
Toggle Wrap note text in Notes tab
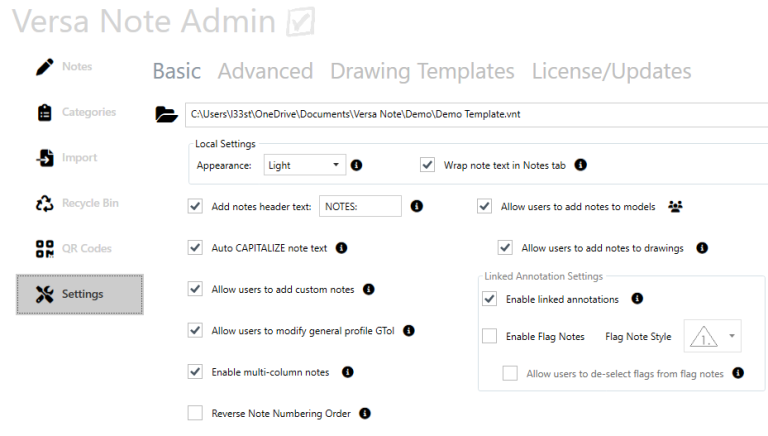[427, 165]
